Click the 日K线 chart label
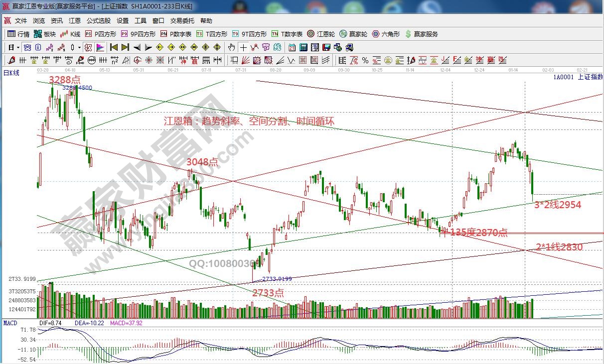 pos(11,73)
